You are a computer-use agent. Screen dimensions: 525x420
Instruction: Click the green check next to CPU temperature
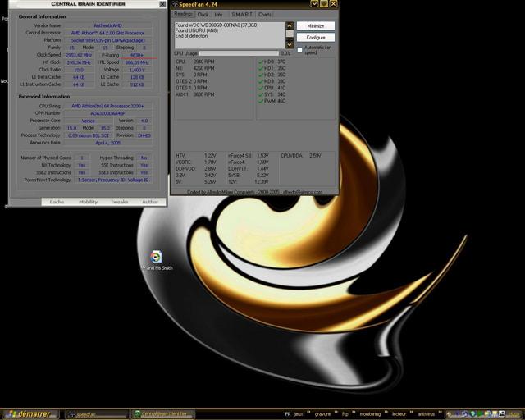(261, 88)
